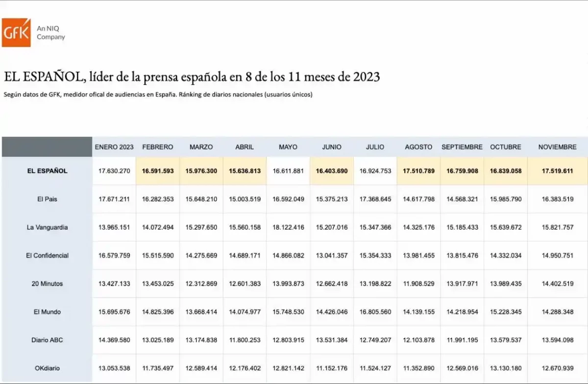Click the El Confidencial row label
This screenshot has width=588, height=384.
point(48,256)
